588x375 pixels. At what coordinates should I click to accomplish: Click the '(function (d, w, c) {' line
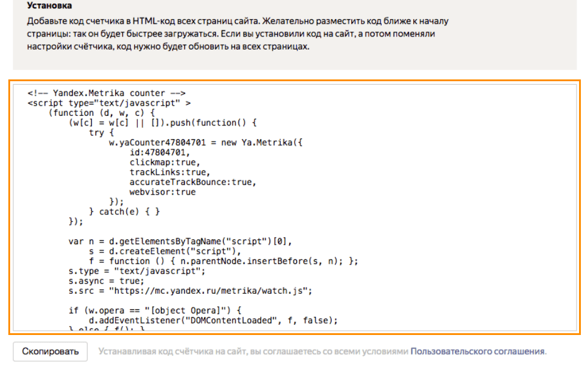101,113
